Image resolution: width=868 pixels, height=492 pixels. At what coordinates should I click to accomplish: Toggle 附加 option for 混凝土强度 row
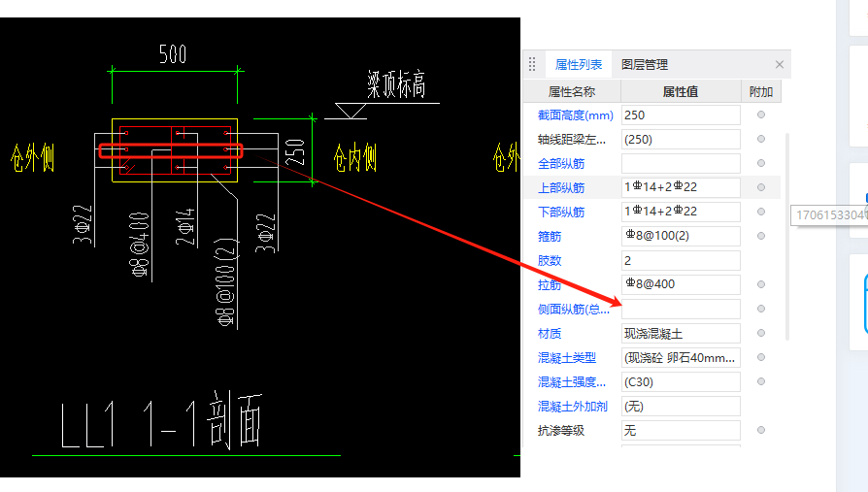click(761, 382)
